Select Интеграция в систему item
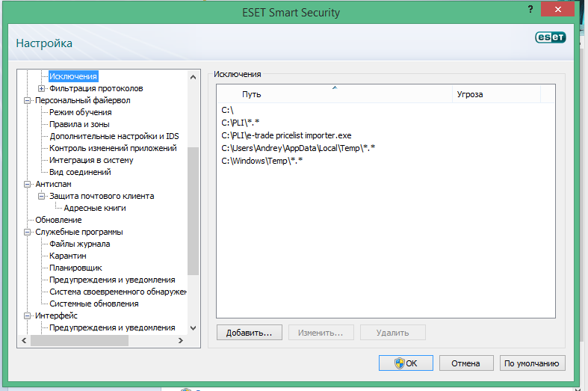 91,160
